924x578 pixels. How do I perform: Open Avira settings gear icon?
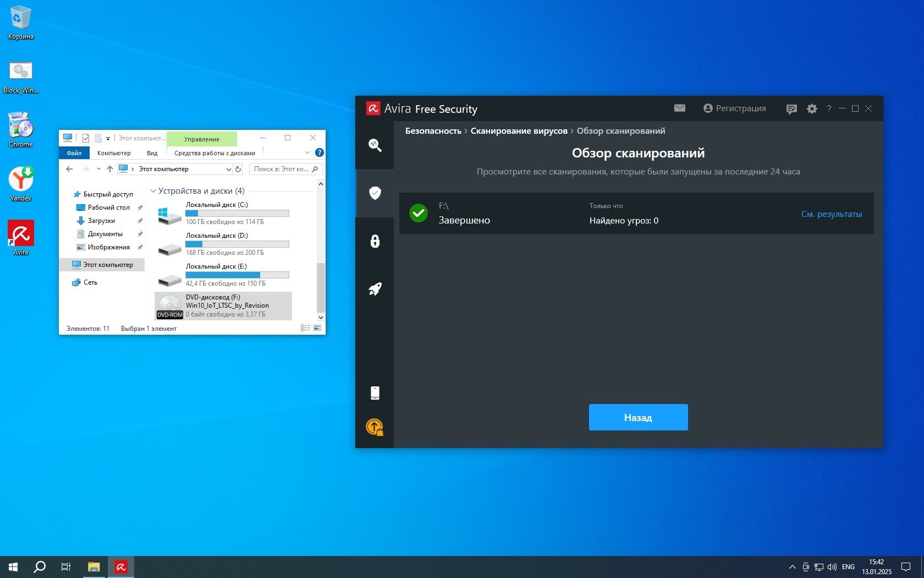[x=812, y=109]
